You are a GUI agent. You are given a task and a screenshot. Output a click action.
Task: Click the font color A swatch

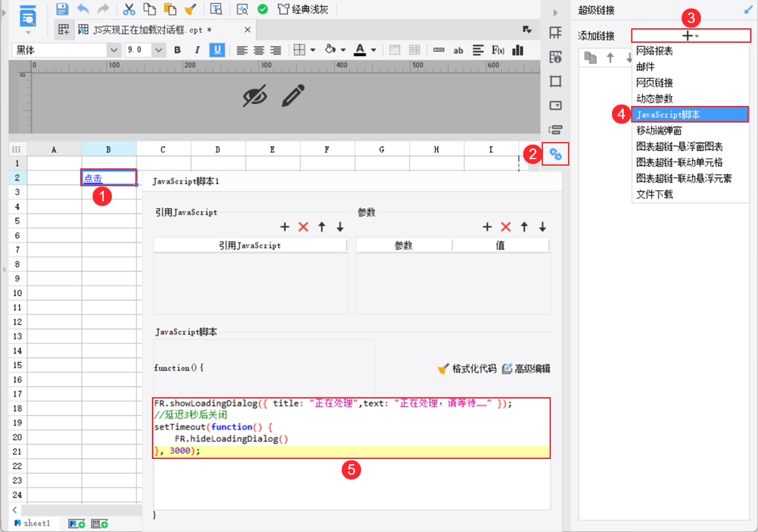360,50
